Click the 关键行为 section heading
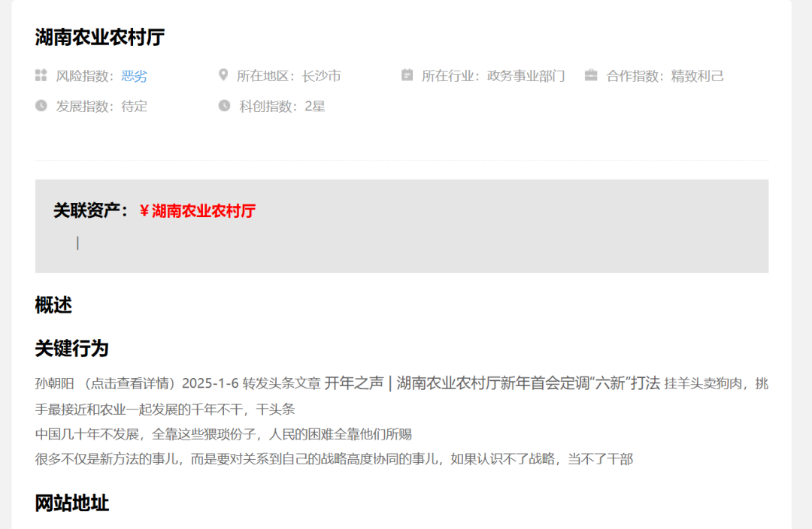 click(x=72, y=349)
